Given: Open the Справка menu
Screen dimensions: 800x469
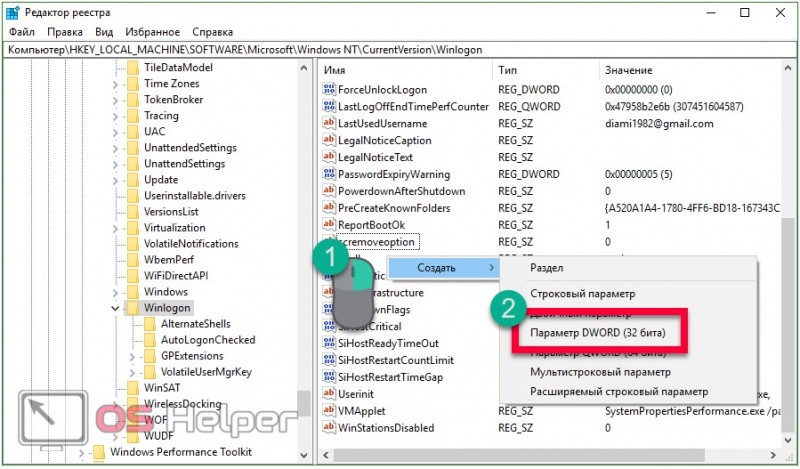Looking at the screenshot, I should pos(213,32).
